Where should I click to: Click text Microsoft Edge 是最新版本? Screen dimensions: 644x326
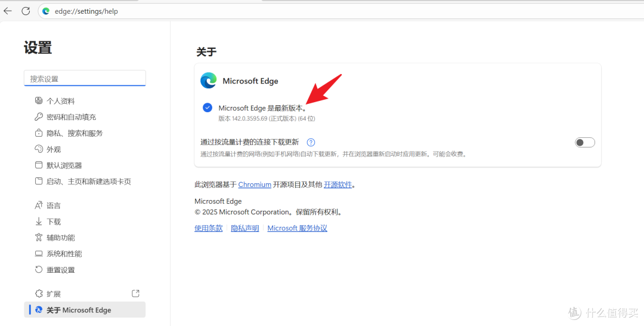[x=262, y=108]
